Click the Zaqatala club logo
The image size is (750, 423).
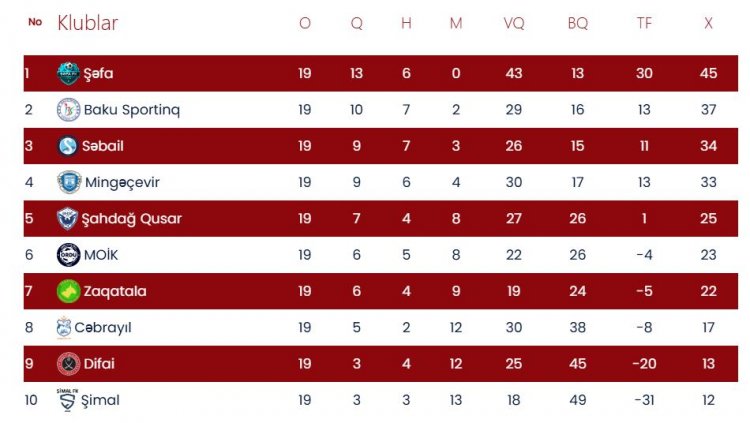(x=68, y=291)
